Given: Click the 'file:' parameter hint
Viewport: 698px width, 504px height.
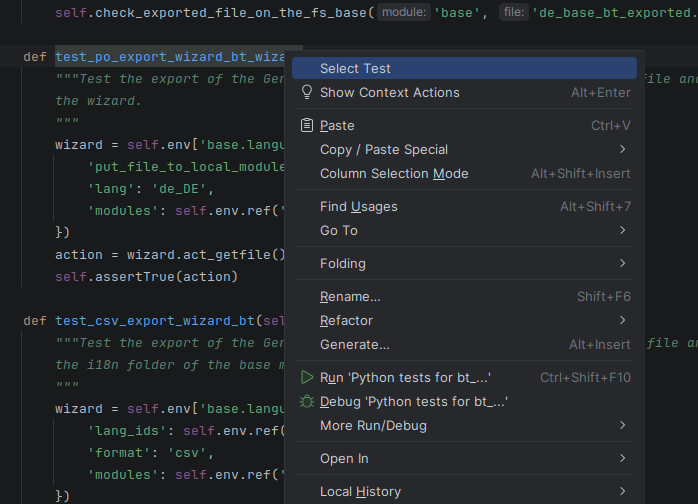Looking at the screenshot, I should click(x=514, y=12).
